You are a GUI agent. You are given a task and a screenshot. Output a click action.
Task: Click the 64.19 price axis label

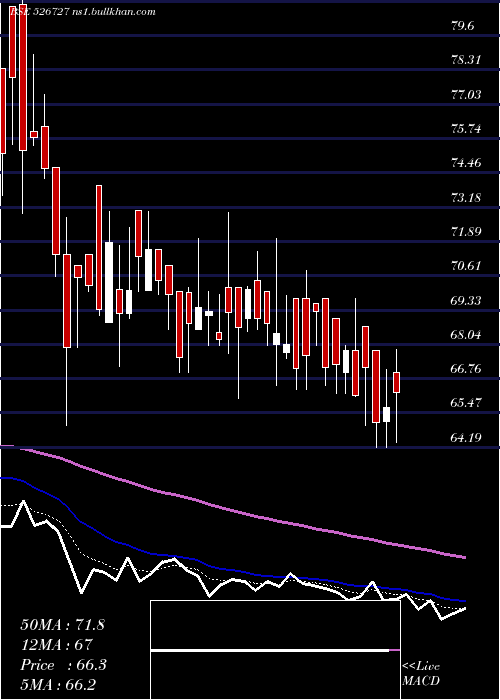tap(466, 437)
